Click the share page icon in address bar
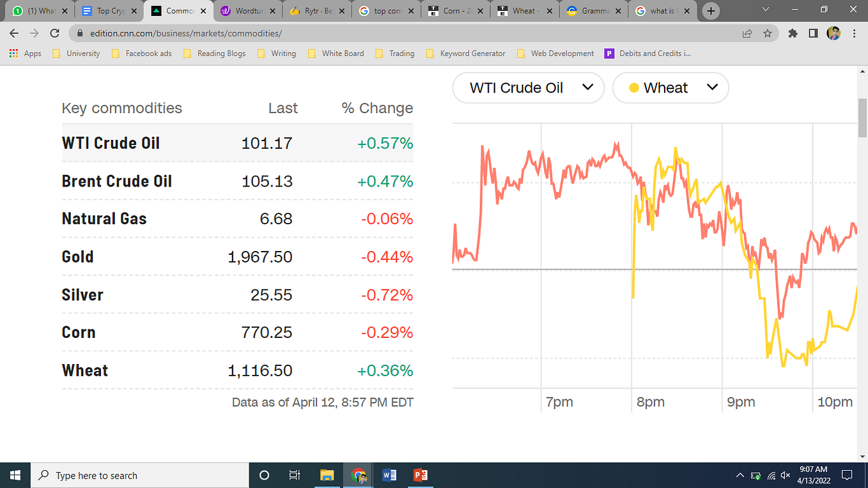Image resolution: width=868 pixels, height=488 pixels. [747, 33]
